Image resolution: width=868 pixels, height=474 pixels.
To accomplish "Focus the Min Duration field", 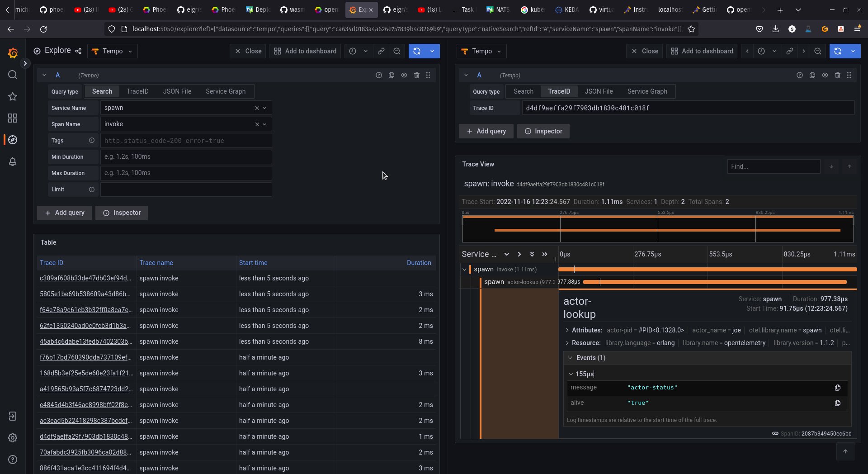I will (x=186, y=157).
